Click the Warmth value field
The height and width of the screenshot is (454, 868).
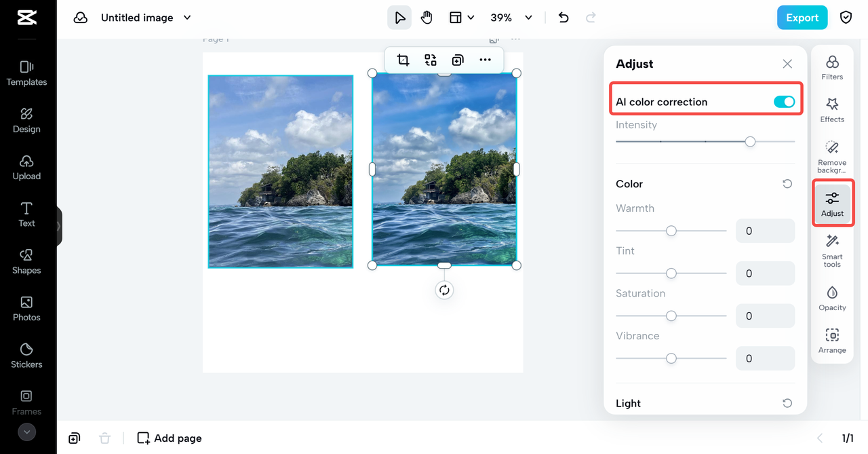click(765, 231)
